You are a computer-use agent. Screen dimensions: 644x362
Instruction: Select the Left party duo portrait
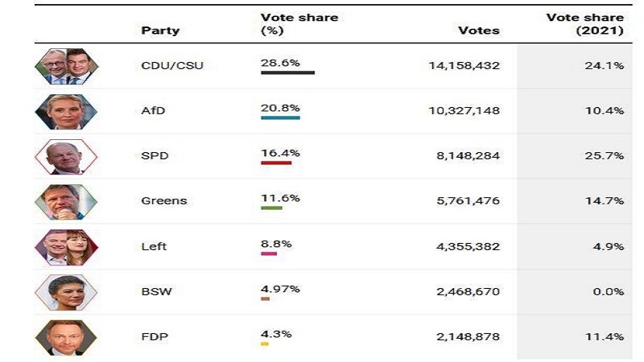(67, 248)
